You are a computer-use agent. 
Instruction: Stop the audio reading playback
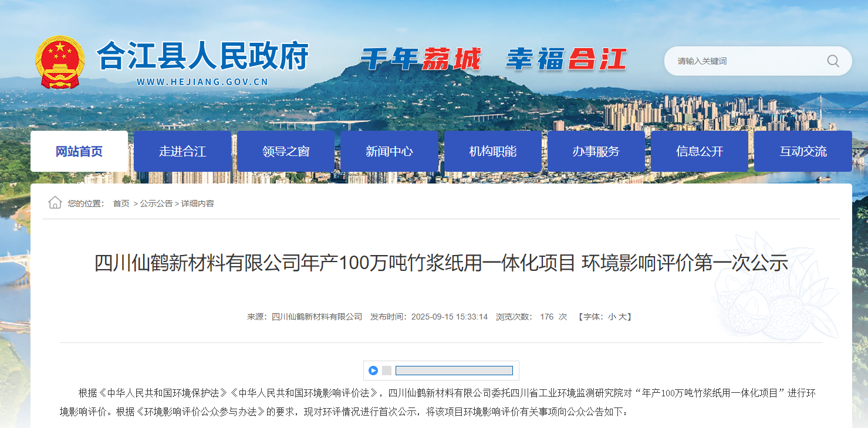(387, 371)
